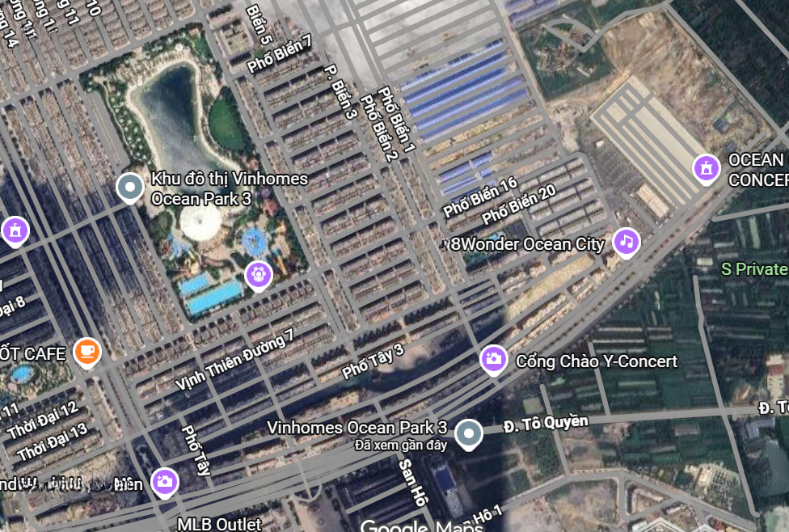Click the purple water park attraction pin
This screenshot has height=532, width=789.
(259, 277)
